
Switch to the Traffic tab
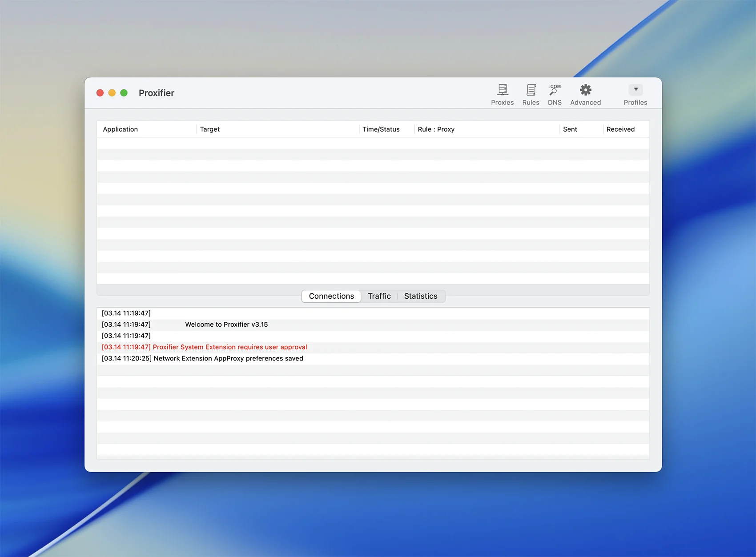[x=379, y=296]
